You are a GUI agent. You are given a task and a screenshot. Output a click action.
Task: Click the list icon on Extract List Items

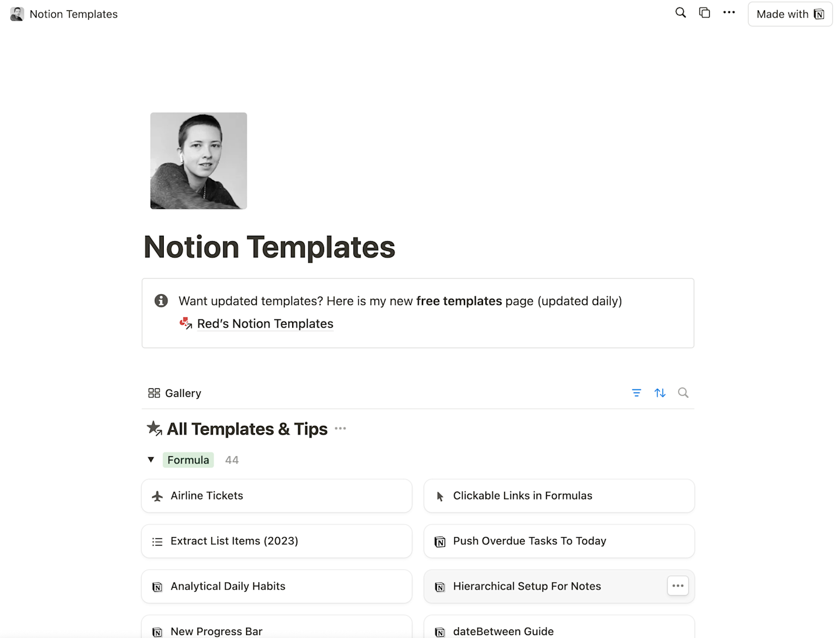tap(157, 541)
